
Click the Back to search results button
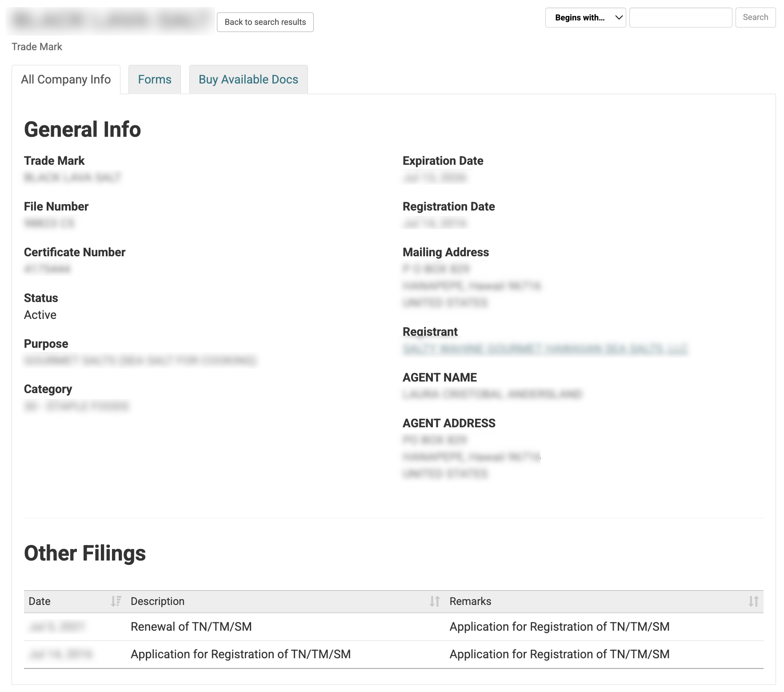tap(265, 22)
